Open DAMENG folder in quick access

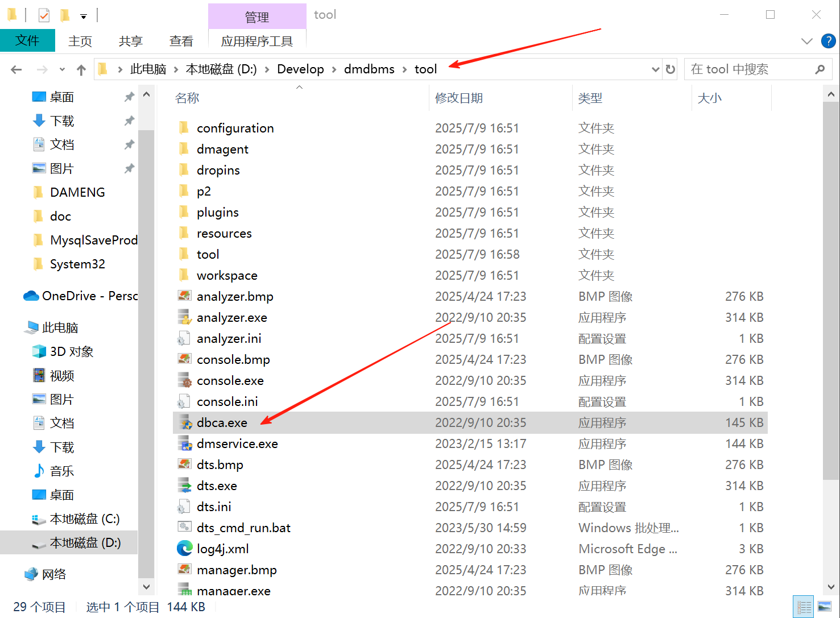point(77,192)
